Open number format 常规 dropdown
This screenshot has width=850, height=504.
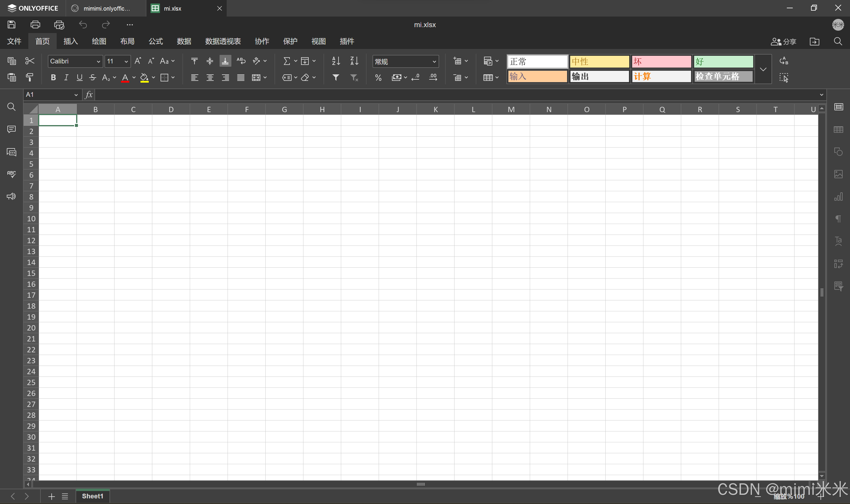click(434, 61)
